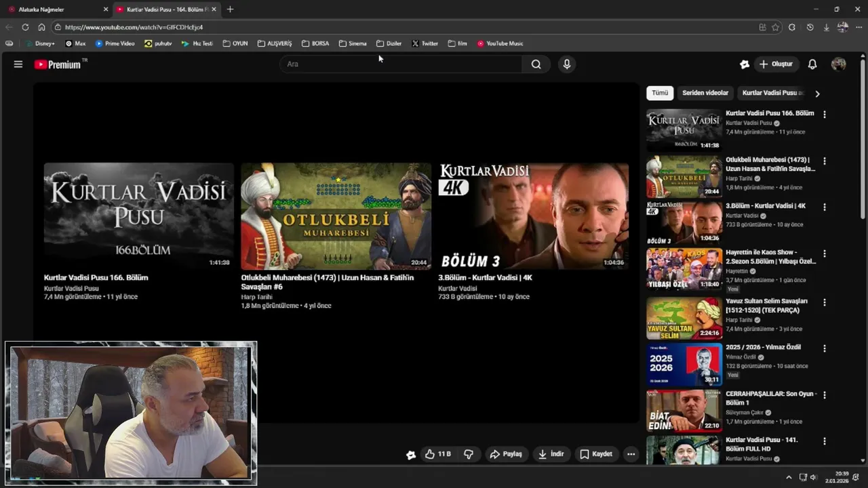
Task: Open options for 2025 / 2026 Yılmaz Özdil
Action: [x=825, y=348]
